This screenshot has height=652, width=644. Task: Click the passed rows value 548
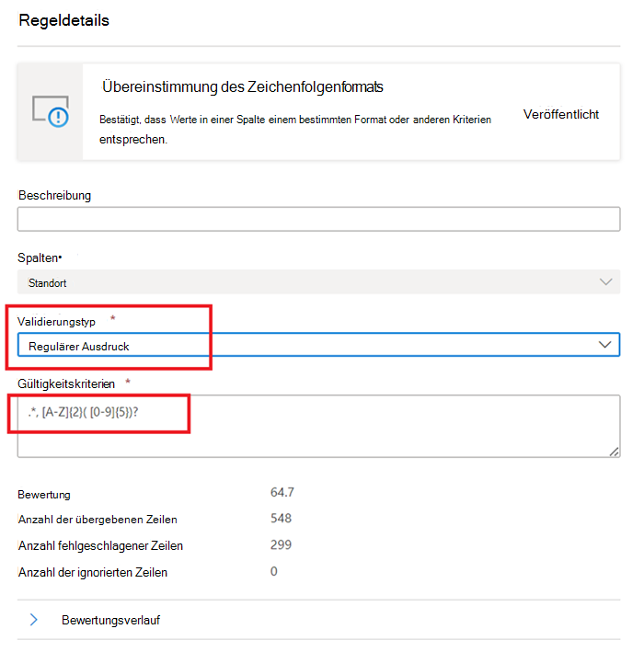pyautogui.click(x=281, y=518)
